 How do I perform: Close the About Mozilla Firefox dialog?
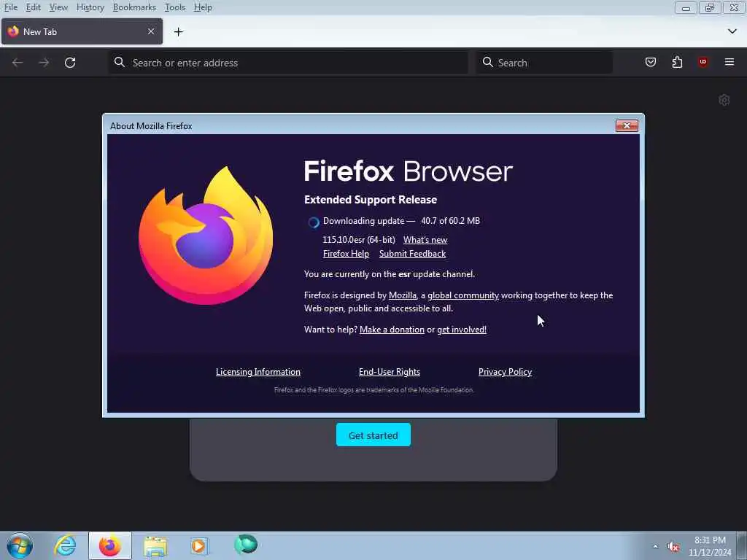(627, 125)
